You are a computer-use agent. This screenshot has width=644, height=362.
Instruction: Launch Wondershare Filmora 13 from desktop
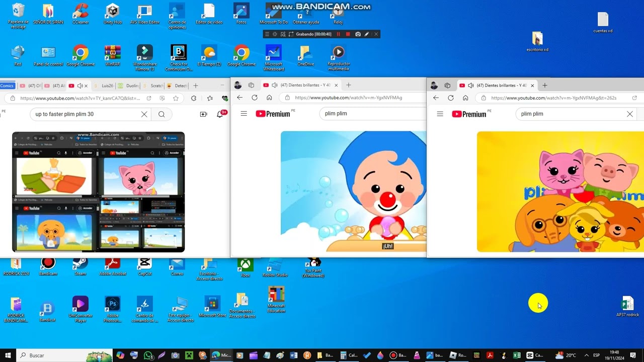pos(145,58)
